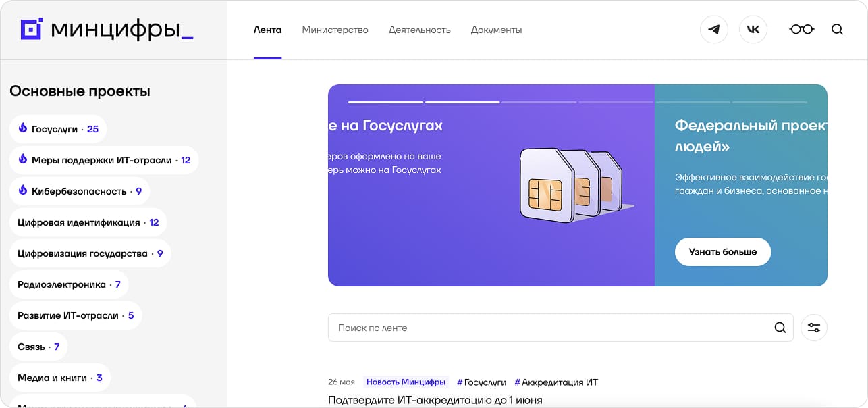Open the news Подтвердите ИТ-аккредитацию до 1 июня
This screenshot has height=408, width=868.
pos(435,399)
